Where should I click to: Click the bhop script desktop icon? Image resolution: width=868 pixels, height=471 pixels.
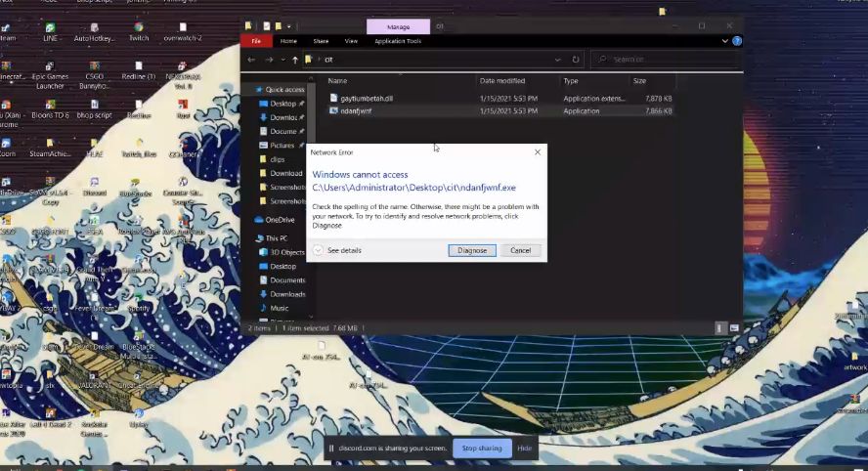coord(94,109)
